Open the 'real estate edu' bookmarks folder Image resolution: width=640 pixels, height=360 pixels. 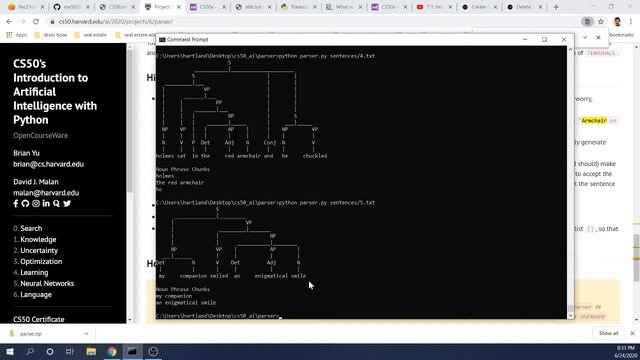click(135, 35)
